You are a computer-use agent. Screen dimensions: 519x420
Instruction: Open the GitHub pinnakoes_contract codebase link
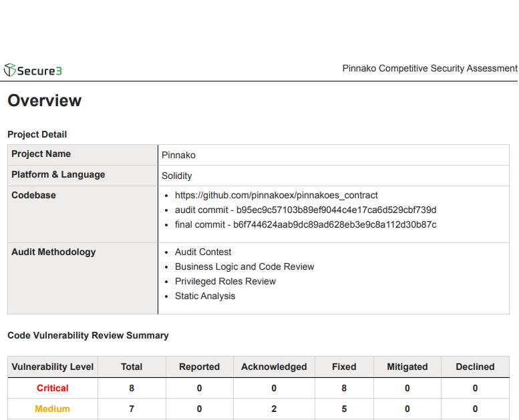pos(276,196)
